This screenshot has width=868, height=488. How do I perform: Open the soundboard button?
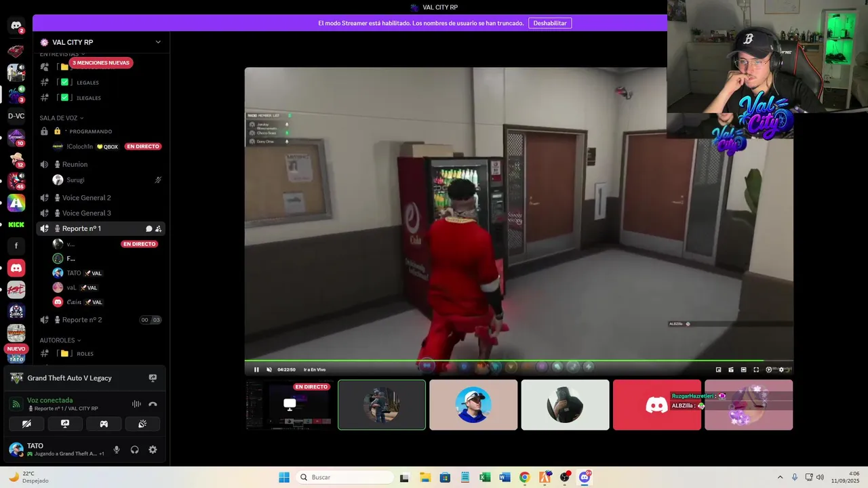coord(142,424)
